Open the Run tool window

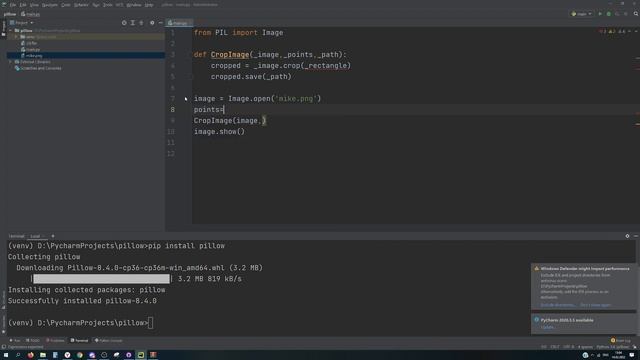(x=15, y=340)
